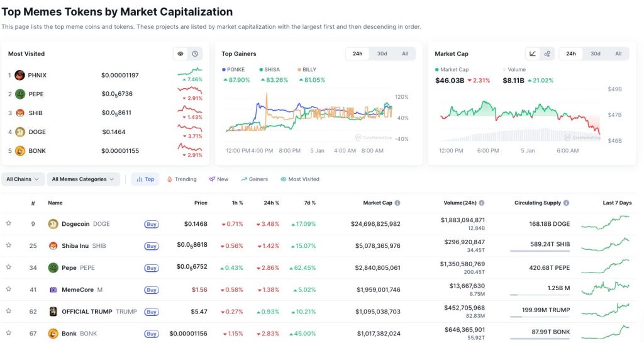This screenshot has width=644, height=343.
Task: Expand the All Memes Categories dropdown
Action: [84, 179]
